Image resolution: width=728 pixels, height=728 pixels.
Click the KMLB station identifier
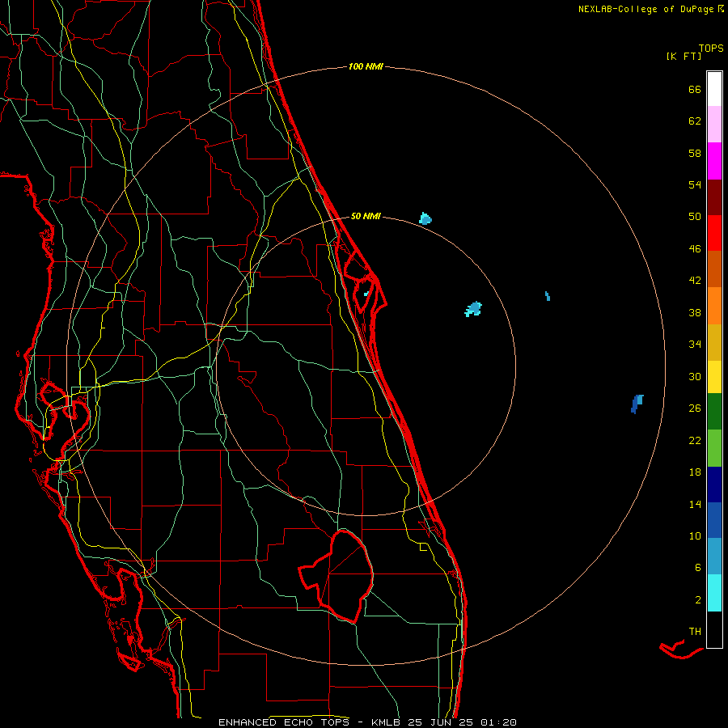coord(387,722)
